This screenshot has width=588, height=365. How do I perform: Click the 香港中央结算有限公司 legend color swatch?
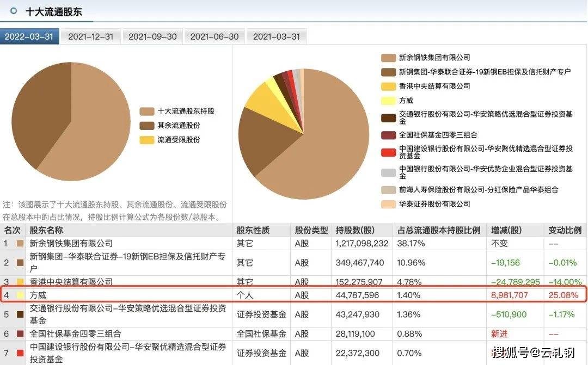389,86
